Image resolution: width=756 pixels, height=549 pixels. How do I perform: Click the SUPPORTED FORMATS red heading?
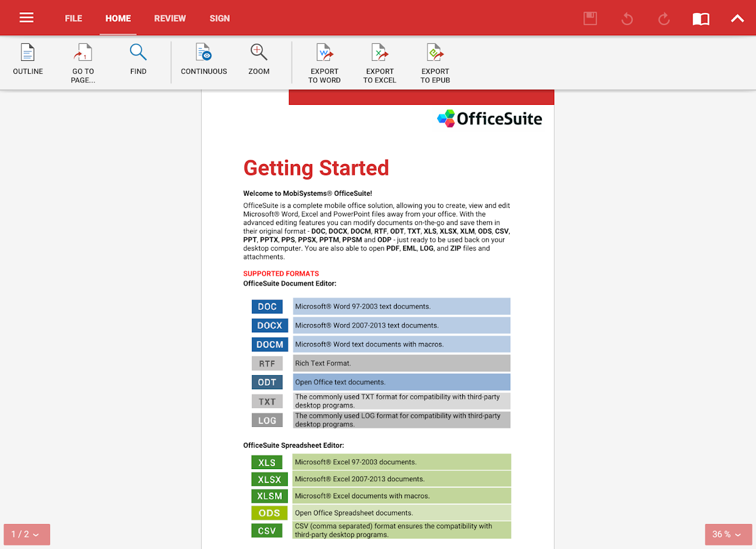click(281, 273)
